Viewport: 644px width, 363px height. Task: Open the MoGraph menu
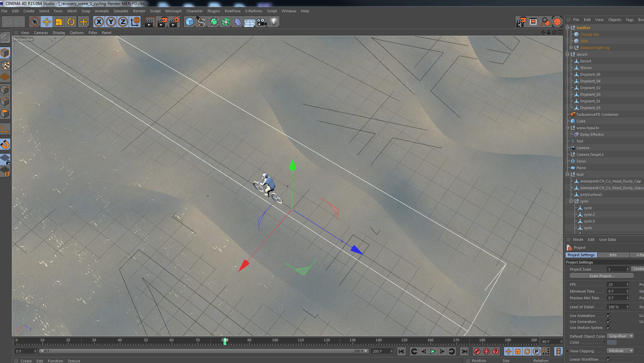tap(173, 11)
